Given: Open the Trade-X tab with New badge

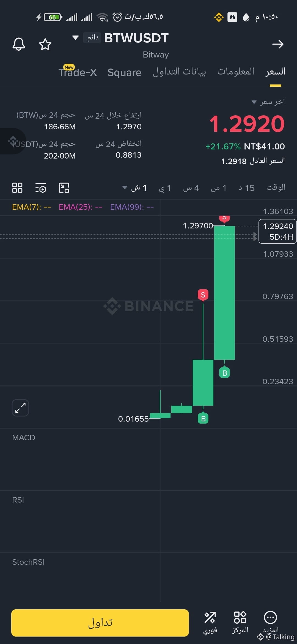Looking at the screenshot, I should pyautogui.click(x=78, y=72).
